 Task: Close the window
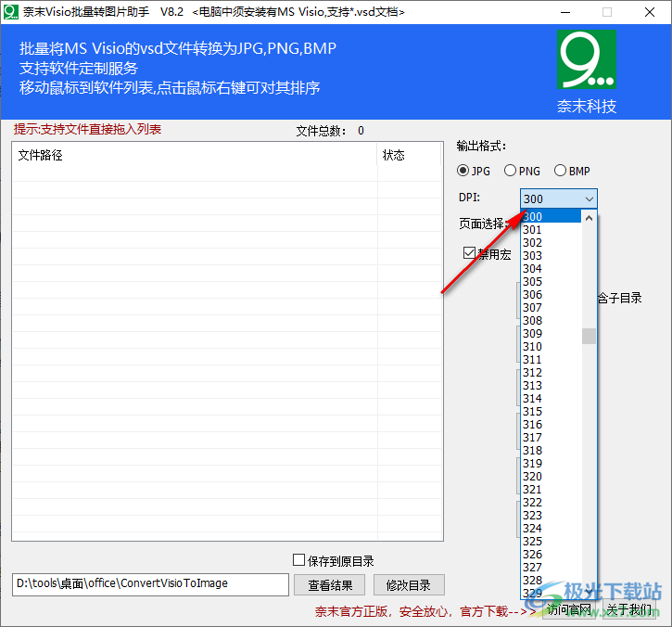(650, 12)
